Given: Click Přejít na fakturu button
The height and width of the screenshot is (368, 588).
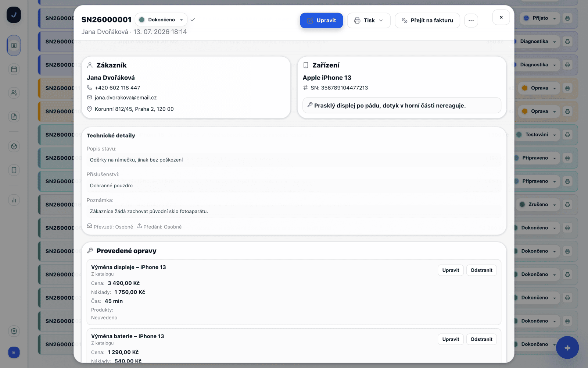Looking at the screenshot, I should click(x=427, y=20).
